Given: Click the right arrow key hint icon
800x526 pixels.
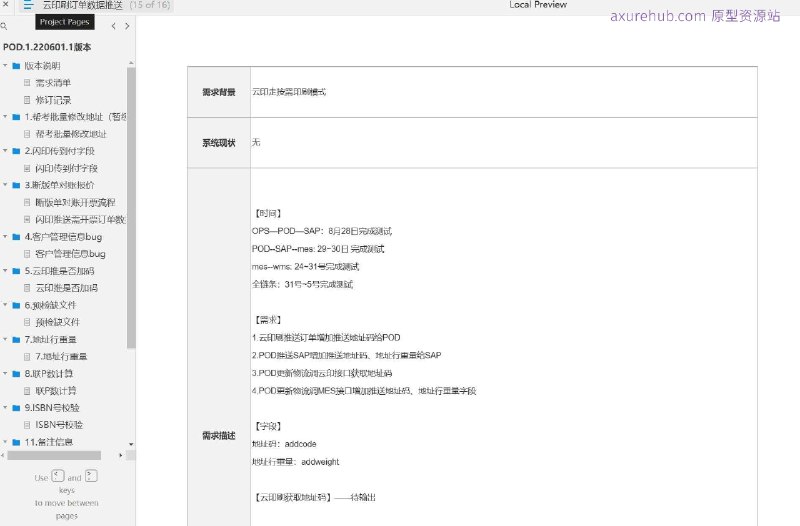Looking at the screenshot, I should (91, 476).
